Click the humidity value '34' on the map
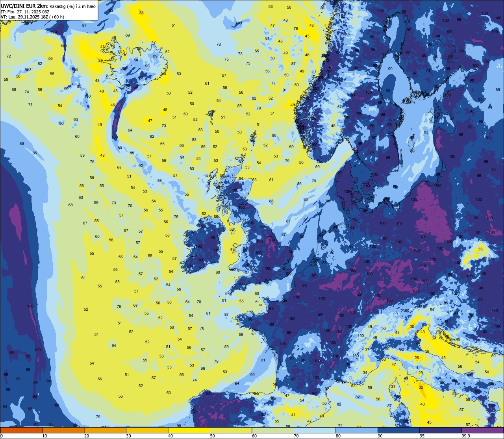This screenshot has height=439, width=504. click(365, 372)
